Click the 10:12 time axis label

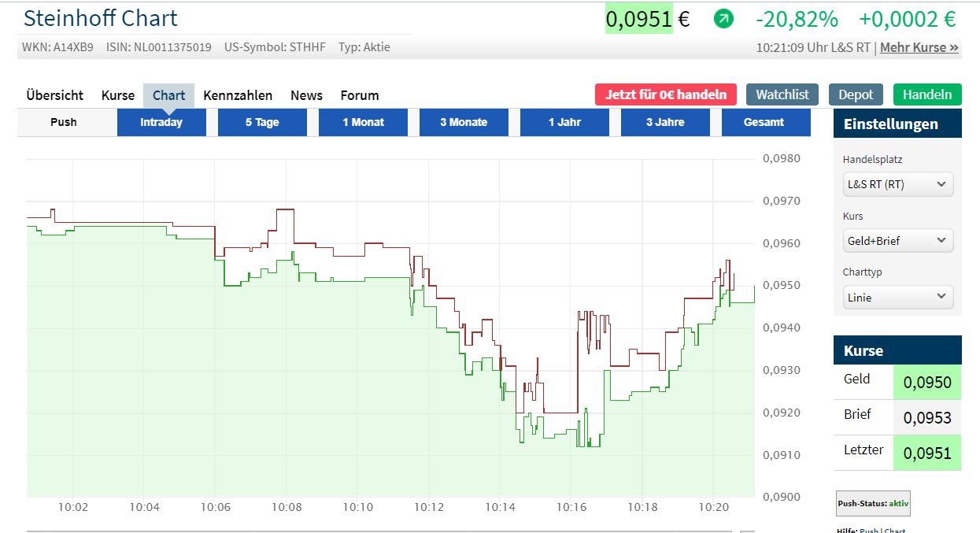pyautogui.click(x=429, y=507)
